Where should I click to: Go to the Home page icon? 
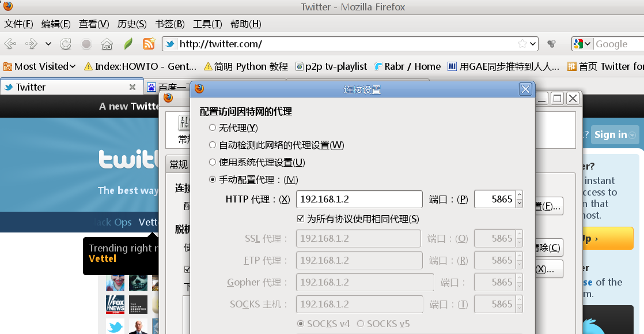point(107,44)
